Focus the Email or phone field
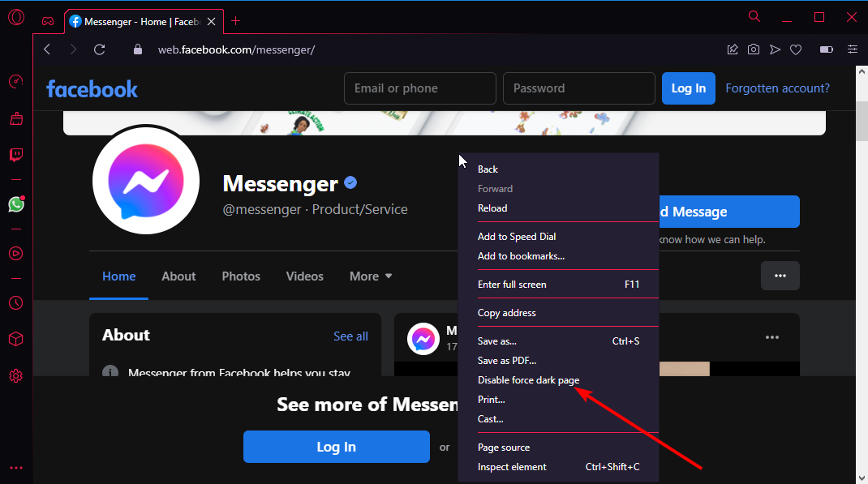The image size is (868, 484). (420, 88)
